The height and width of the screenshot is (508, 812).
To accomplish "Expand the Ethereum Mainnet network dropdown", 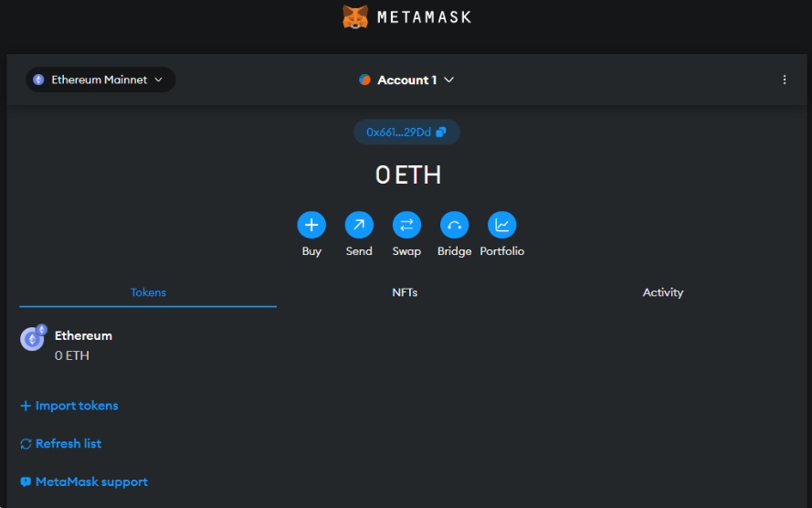I will [100, 80].
